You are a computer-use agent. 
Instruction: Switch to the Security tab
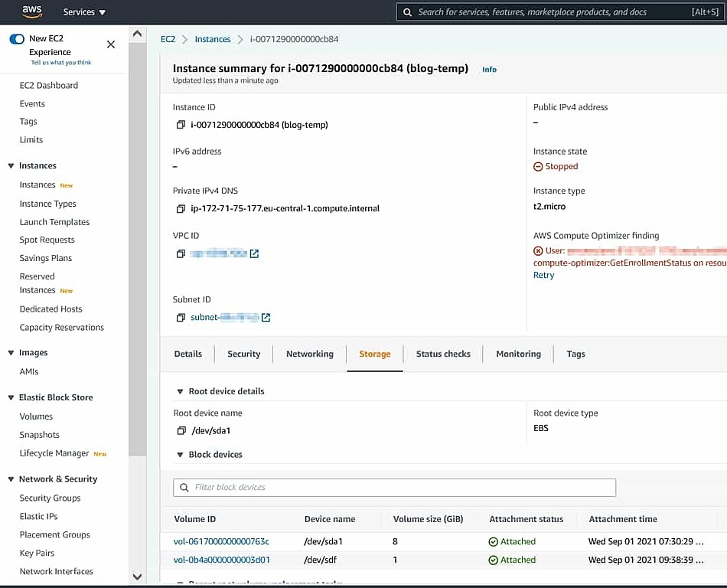[x=243, y=354]
